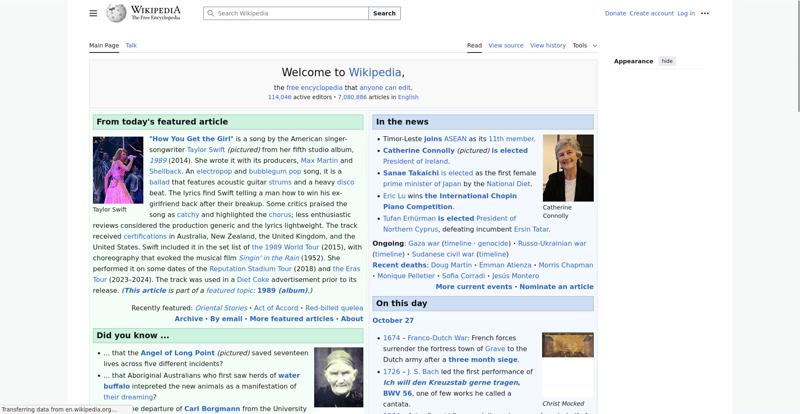Click the Log in link
800x414 pixels.
click(x=686, y=13)
